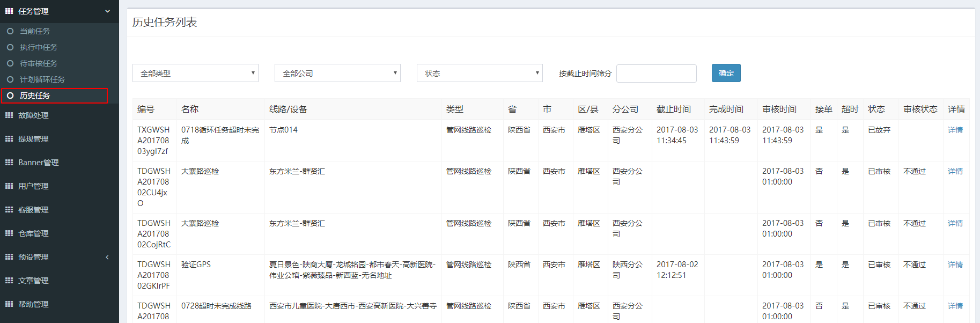This screenshot has width=980, height=323.
Task: Open the 状态 filter dropdown
Action: click(x=480, y=73)
